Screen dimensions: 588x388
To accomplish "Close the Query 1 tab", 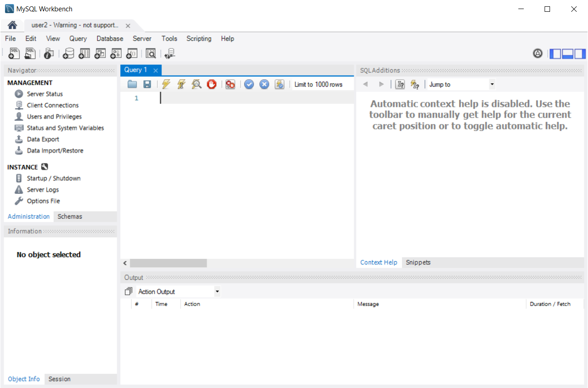I will coord(156,70).
